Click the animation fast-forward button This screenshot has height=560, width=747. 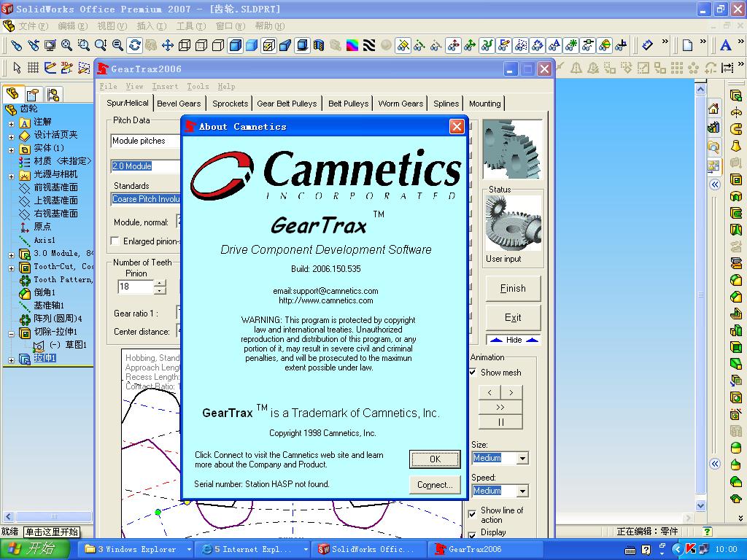tap(500, 407)
